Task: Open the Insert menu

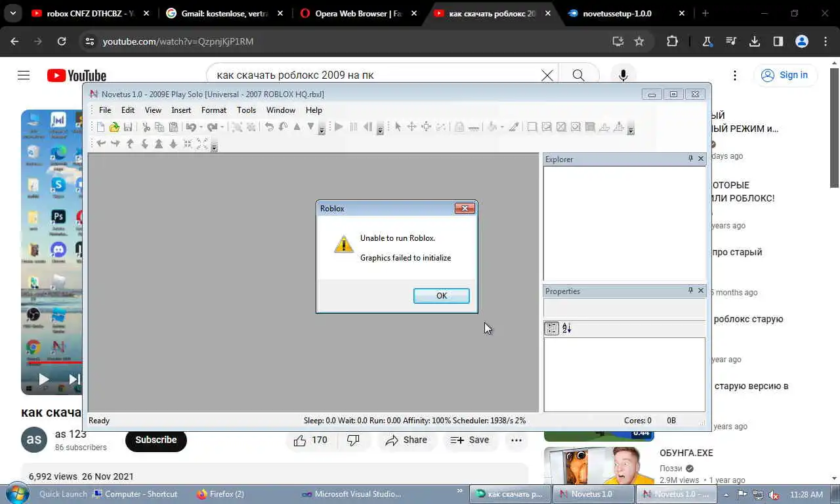Action: (181, 110)
